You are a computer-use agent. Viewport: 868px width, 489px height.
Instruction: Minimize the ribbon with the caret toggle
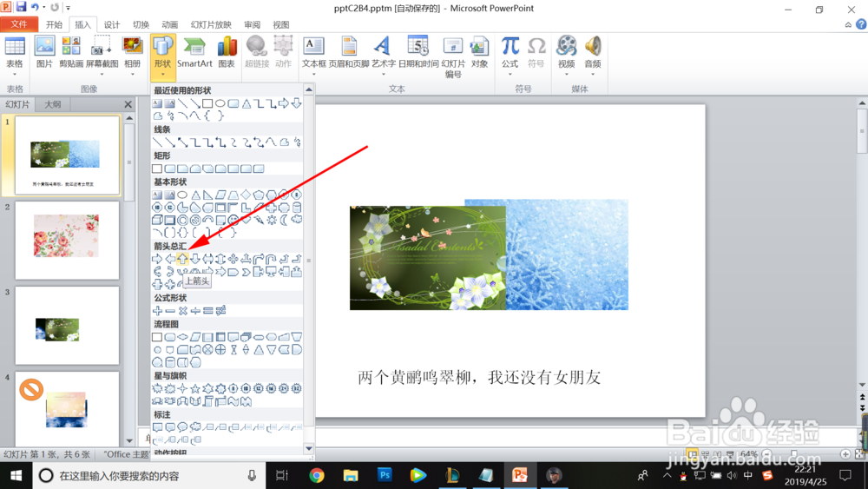(848, 25)
